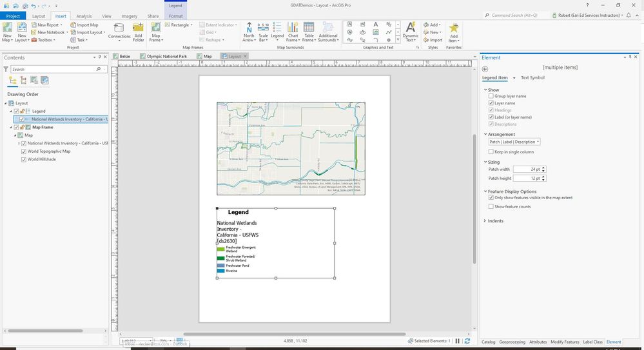Toggle Label (or layer name) checkbox
The image size is (644, 350).
(491, 117)
